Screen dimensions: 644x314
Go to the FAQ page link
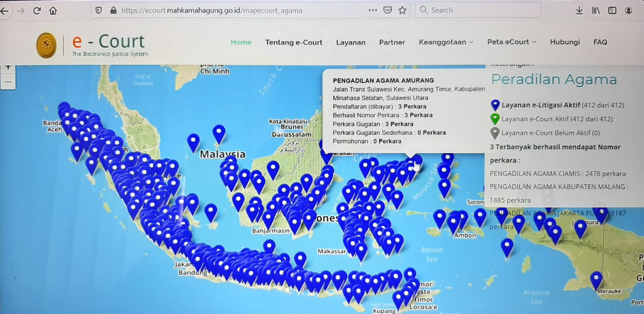click(x=600, y=42)
